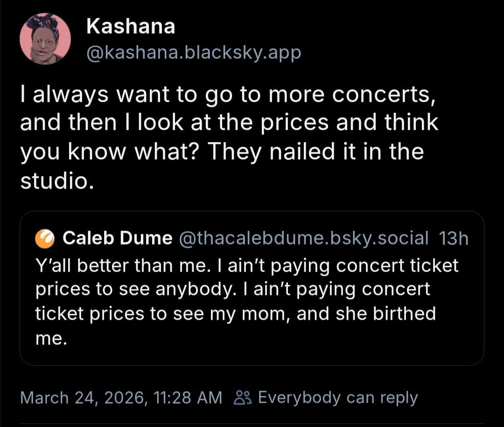Click the final "me." in quoted post
Screen dimensions: 504x427
[x=51, y=338]
